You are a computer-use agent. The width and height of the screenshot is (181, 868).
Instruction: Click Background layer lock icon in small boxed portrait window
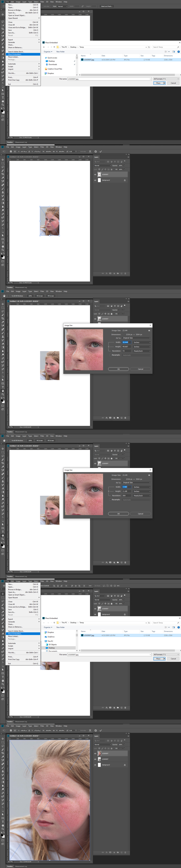click(x=125, y=180)
